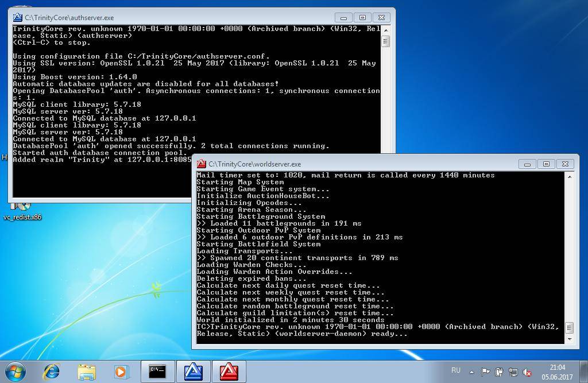Click the "Starting Battleground System" line

pyautogui.click(x=261, y=216)
